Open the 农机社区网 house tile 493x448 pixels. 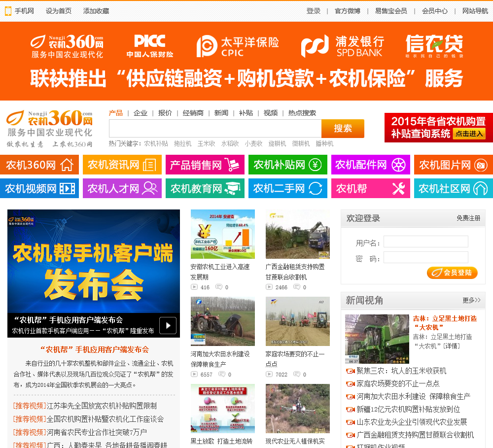[x=454, y=188]
